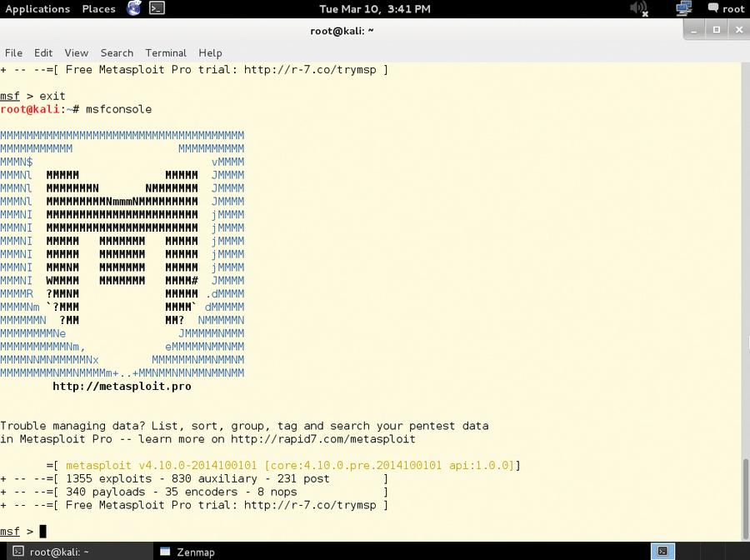
Task: Click the Zenmap window icon in taskbar
Action: (x=165, y=552)
